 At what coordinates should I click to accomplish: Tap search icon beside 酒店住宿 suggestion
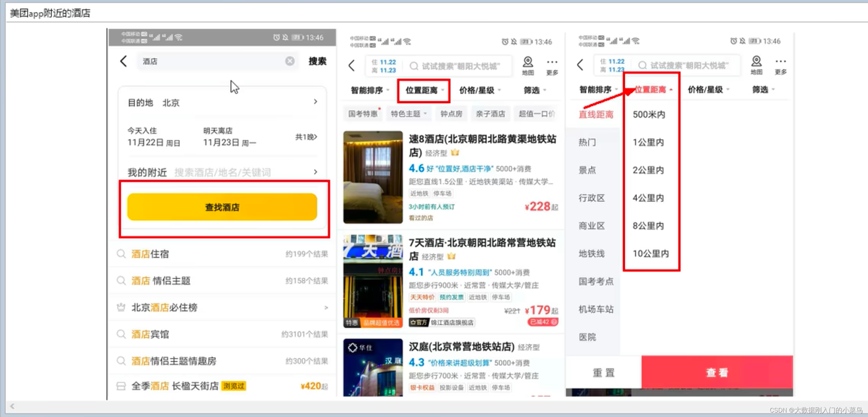[121, 254]
